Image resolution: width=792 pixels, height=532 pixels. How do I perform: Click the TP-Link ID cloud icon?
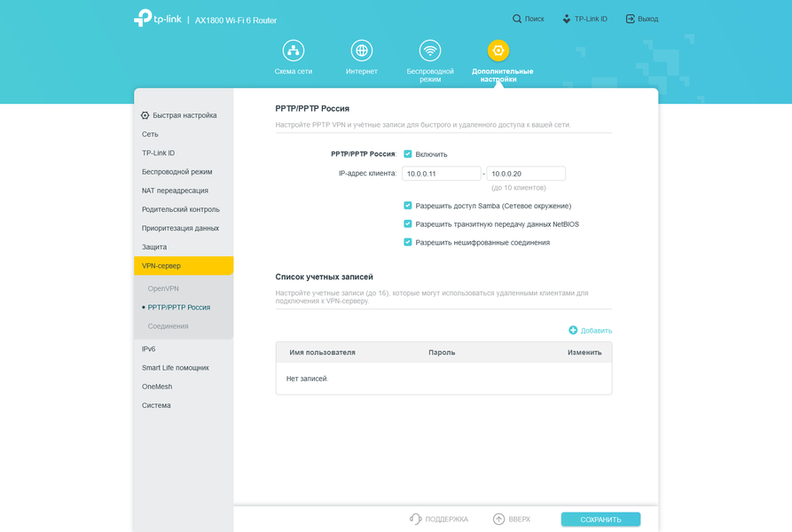pyautogui.click(x=566, y=19)
